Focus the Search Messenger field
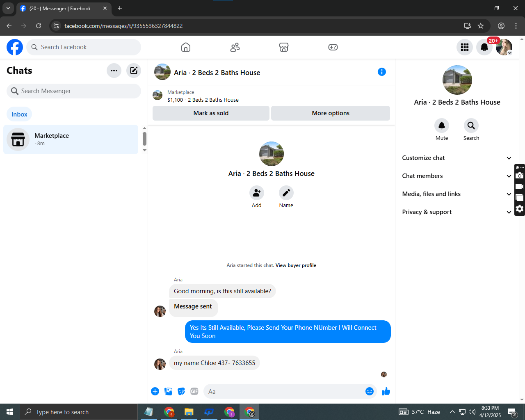525x420 pixels. pos(74,91)
